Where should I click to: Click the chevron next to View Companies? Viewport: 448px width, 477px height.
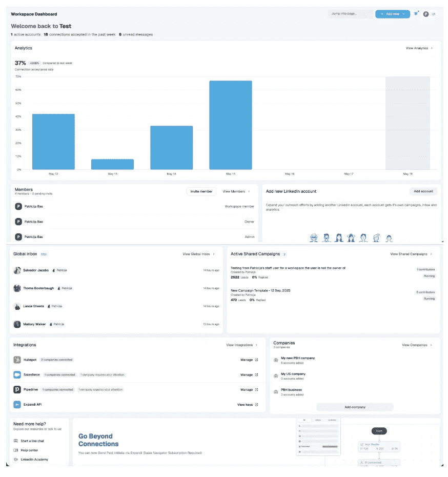431,345
